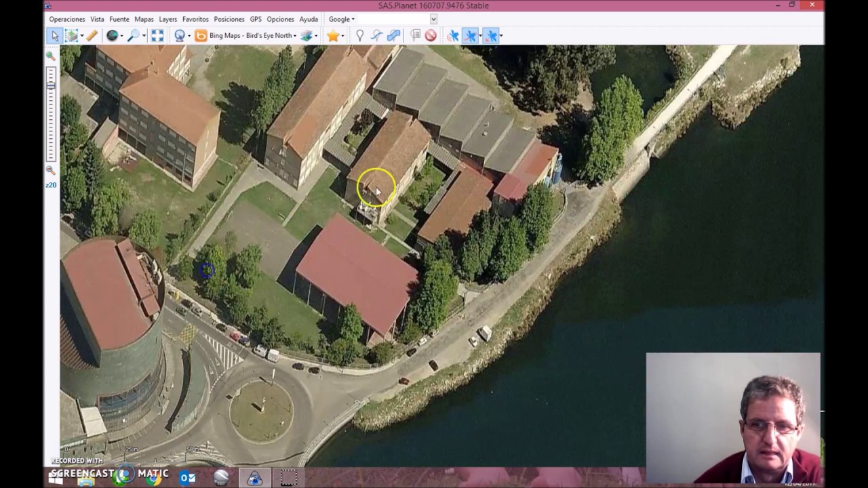Open the Operaciones menu
Viewport: 868px width, 488px height.
(x=67, y=19)
